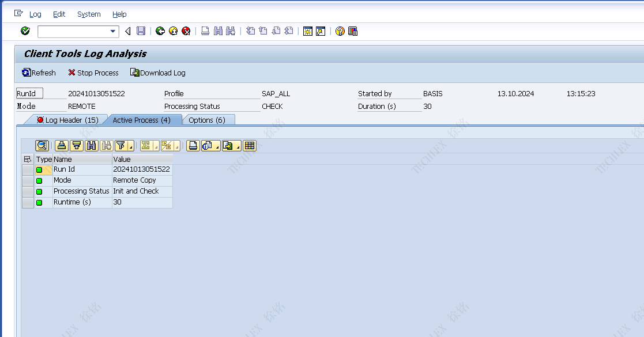
Task: Click the green Back arrow icon
Action: tap(160, 31)
